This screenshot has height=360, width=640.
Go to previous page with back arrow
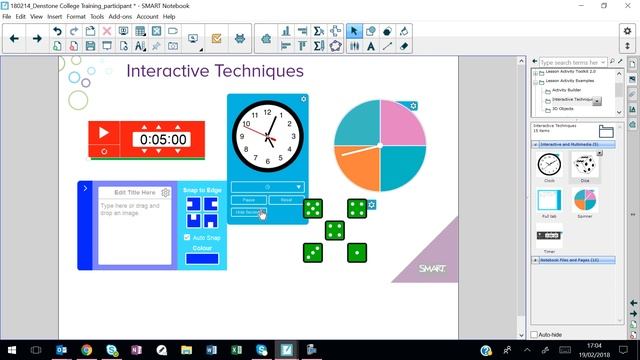14,38
